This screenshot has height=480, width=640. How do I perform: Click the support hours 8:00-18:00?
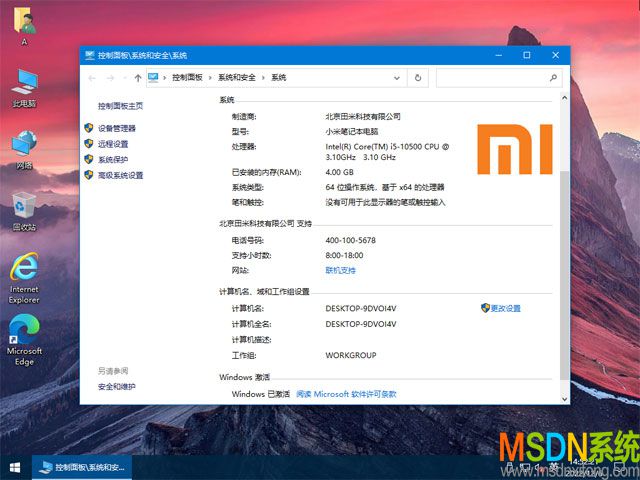point(344,255)
